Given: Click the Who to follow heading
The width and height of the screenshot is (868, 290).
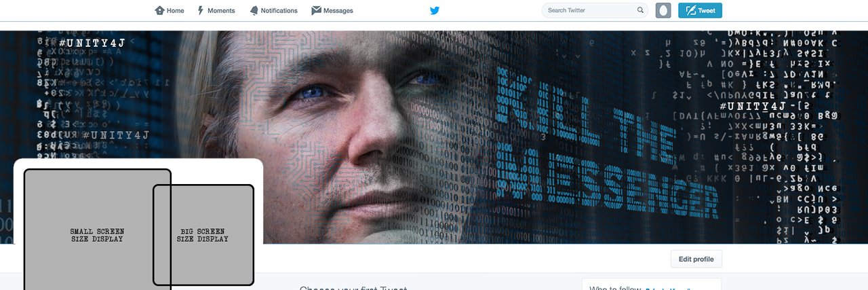Looking at the screenshot, I should click(615, 288).
